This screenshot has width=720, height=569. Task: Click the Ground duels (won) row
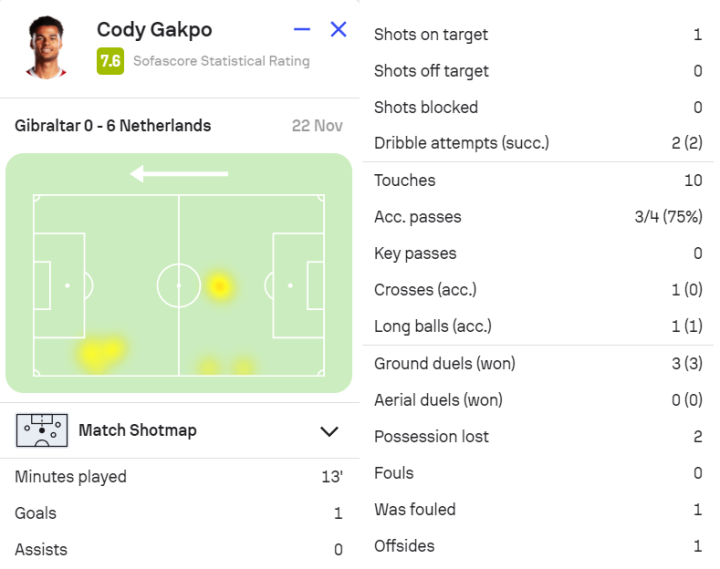[x=538, y=363]
